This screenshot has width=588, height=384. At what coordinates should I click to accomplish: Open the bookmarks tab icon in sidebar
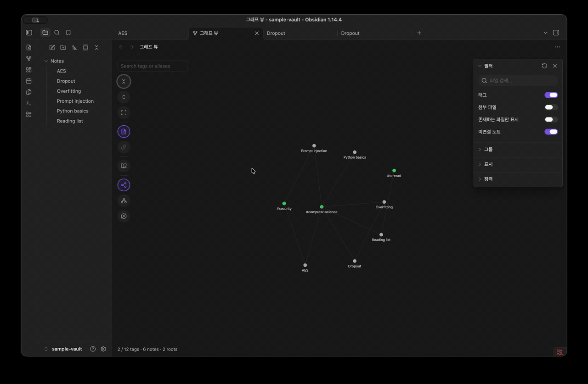[68, 33]
